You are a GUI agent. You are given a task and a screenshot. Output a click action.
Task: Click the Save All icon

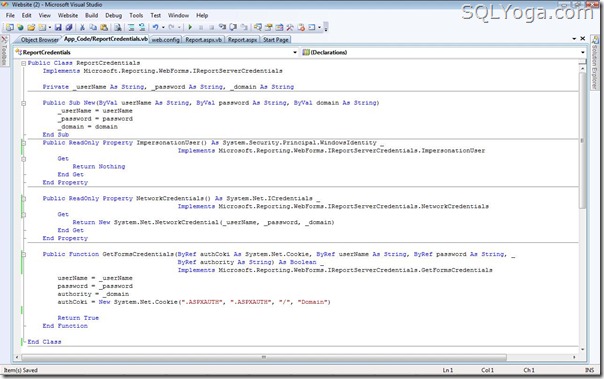[x=69, y=27]
